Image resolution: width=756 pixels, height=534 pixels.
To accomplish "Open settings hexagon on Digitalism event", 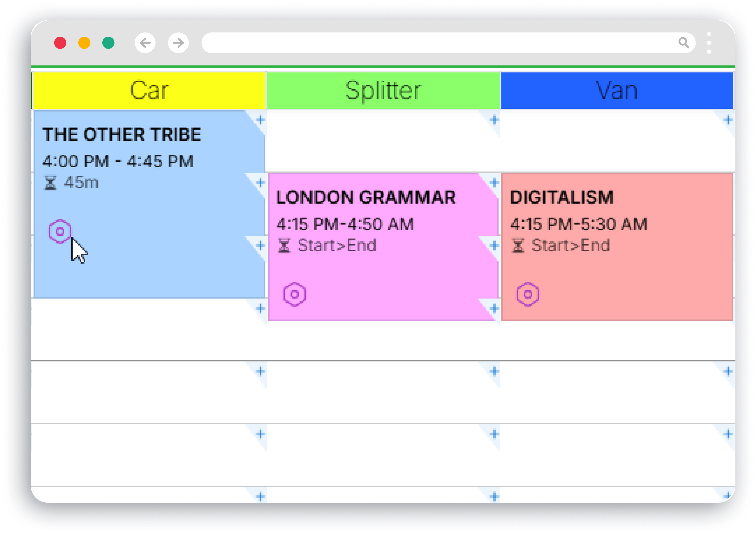I will [528, 294].
